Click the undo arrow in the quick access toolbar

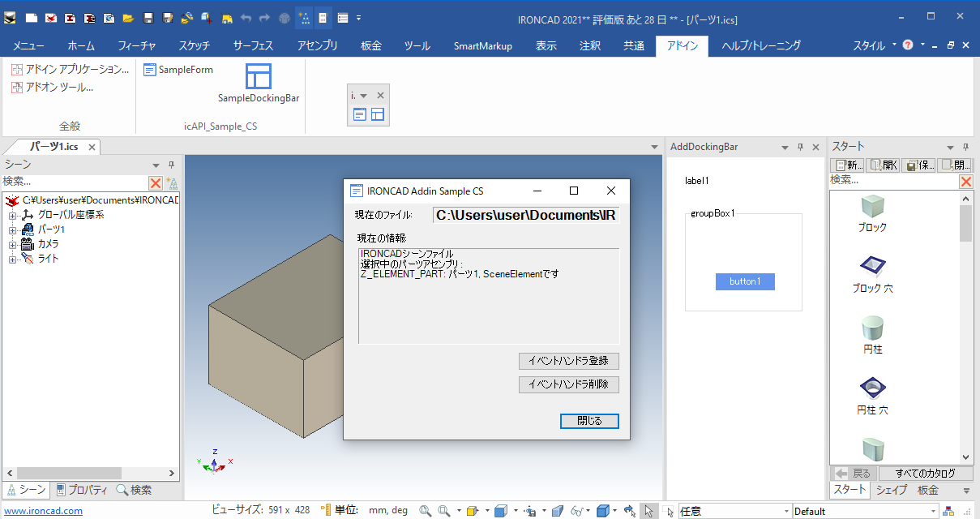(246, 18)
